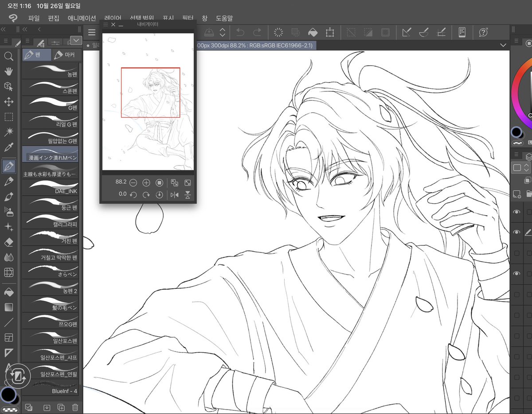Screen dimensions: 532x414
Task: Select the 3D cube Operation tool
Action: pos(8,87)
